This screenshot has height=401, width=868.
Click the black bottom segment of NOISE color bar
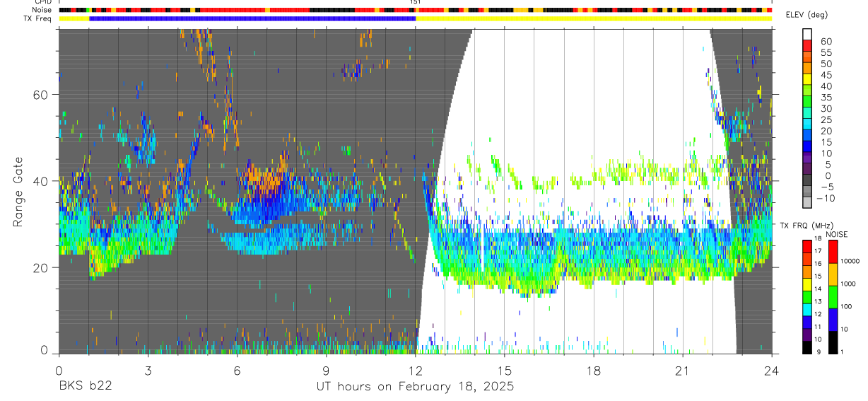(833, 342)
